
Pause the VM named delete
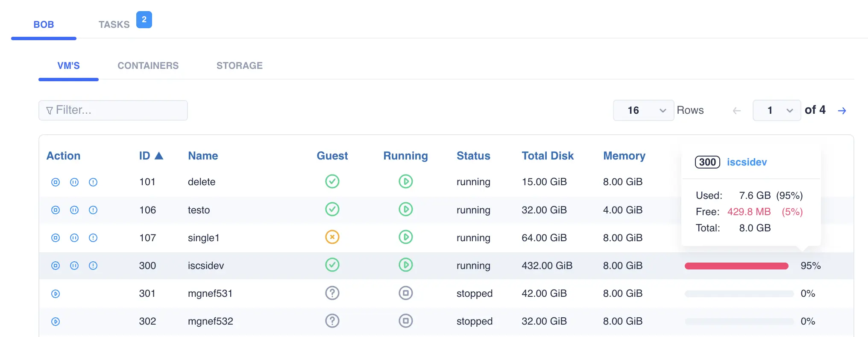coord(74,182)
